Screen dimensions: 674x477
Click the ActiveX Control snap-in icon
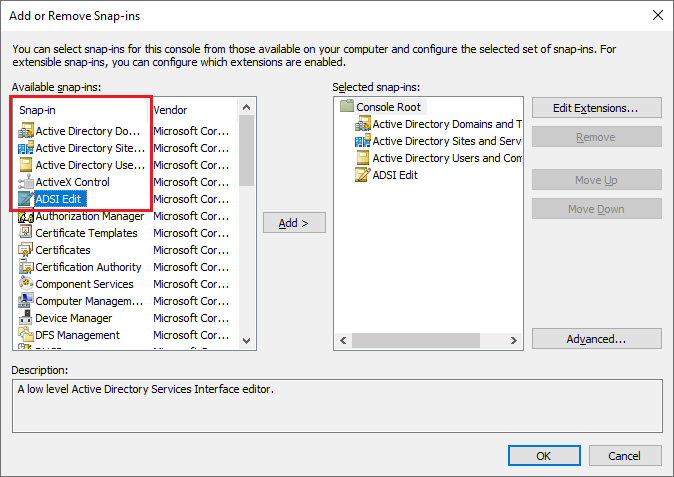pos(26,182)
